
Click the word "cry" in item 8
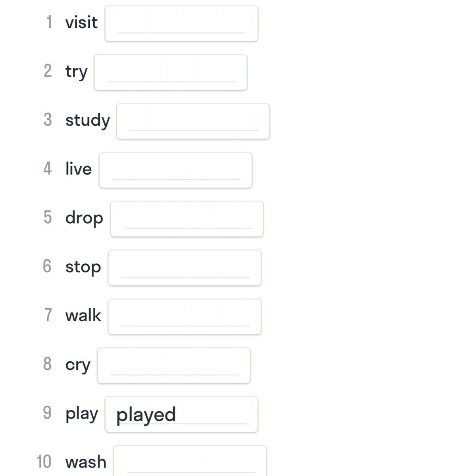78,365
